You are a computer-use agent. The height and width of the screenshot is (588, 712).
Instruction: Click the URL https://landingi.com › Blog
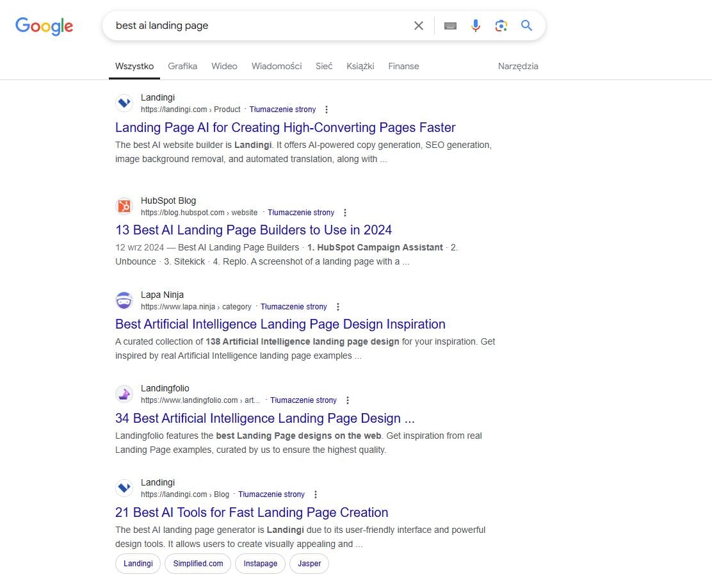point(185,494)
